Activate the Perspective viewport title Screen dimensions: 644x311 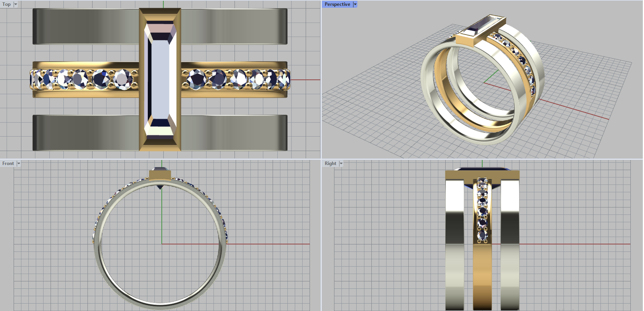click(x=337, y=4)
